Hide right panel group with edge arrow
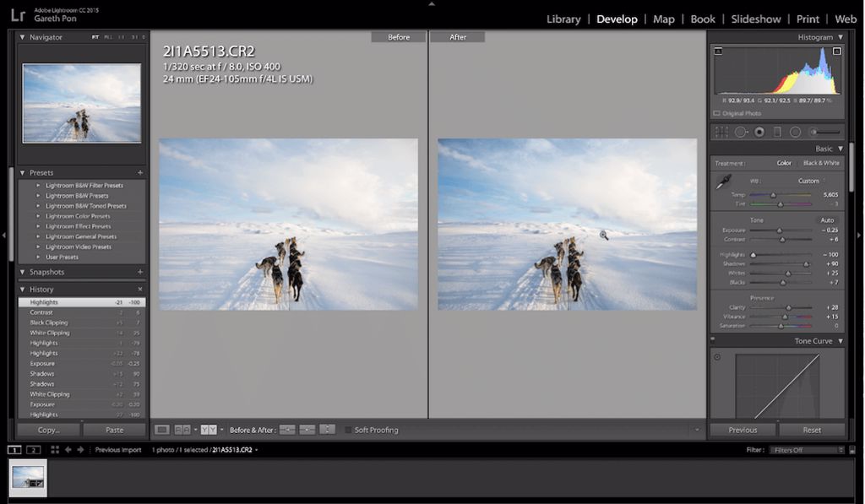The height and width of the screenshot is (504, 865). [x=859, y=236]
